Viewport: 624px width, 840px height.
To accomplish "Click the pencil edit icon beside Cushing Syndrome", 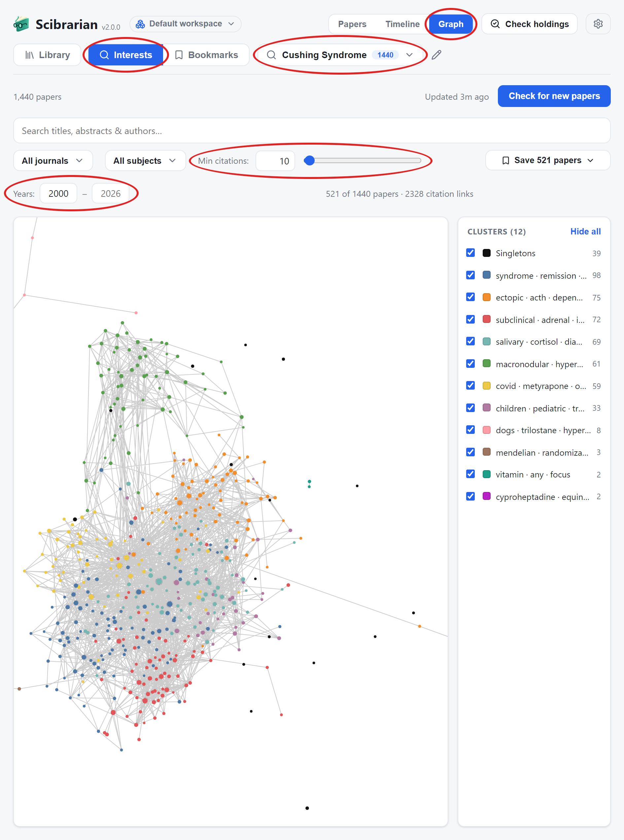I will [x=436, y=55].
